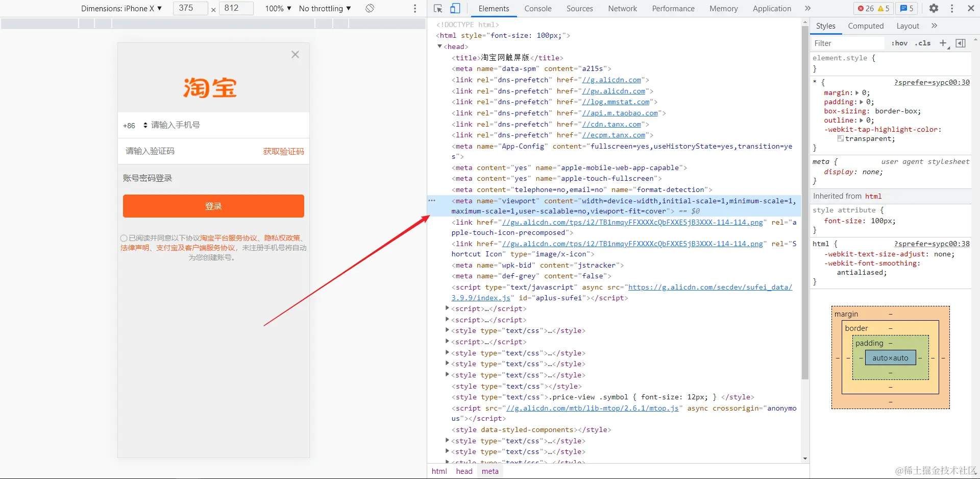980x479 pixels.
Task: Open the Memory tab
Action: pos(723,9)
